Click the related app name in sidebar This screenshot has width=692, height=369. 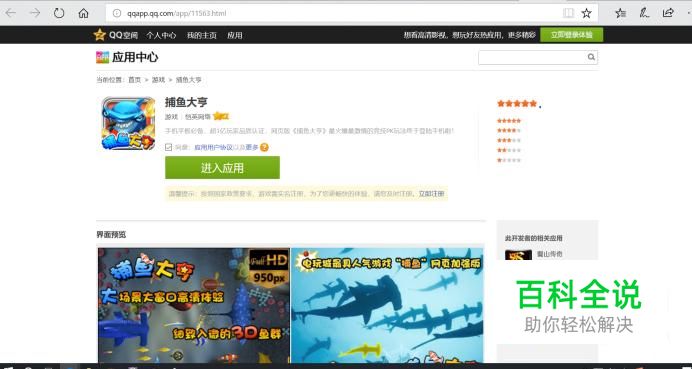549,254
